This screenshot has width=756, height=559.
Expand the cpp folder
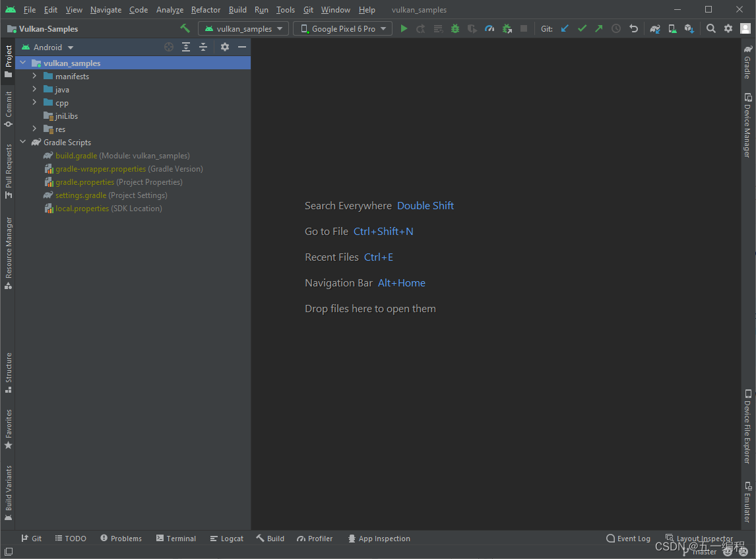tap(34, 102)
